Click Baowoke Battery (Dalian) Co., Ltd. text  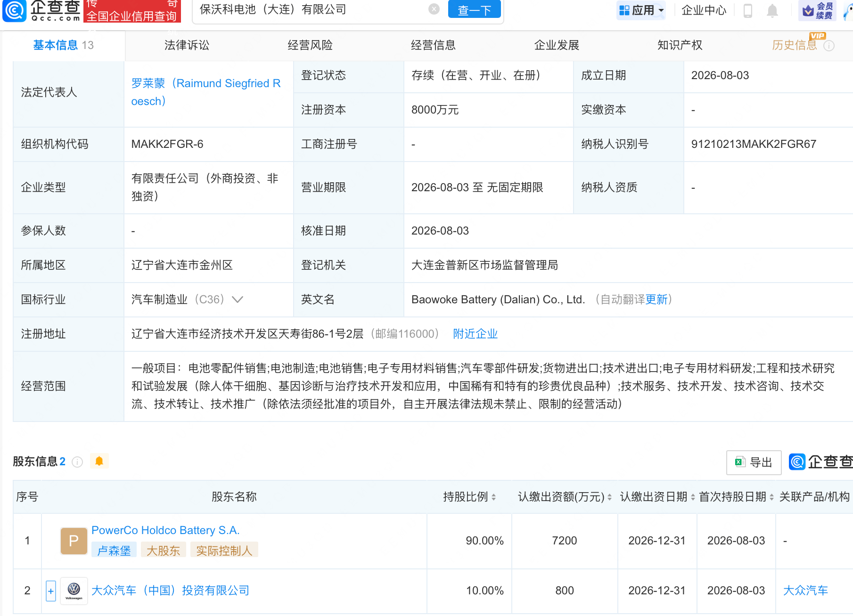[x=498, y=300]
